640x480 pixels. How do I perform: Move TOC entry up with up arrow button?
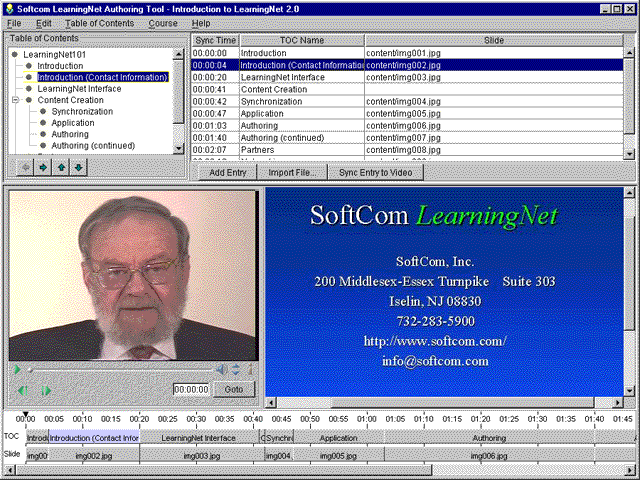pos(61,167)
